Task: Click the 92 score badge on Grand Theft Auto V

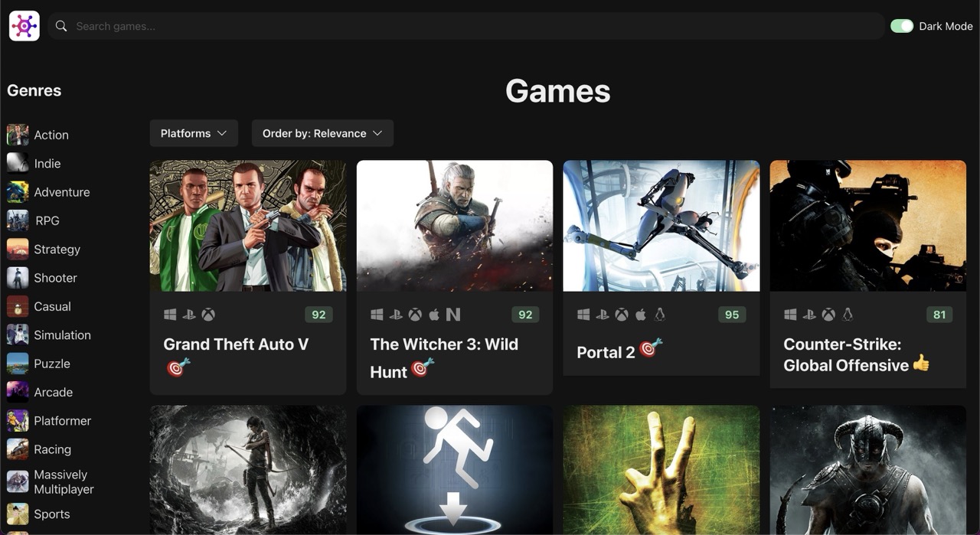Action: (318, 315)
